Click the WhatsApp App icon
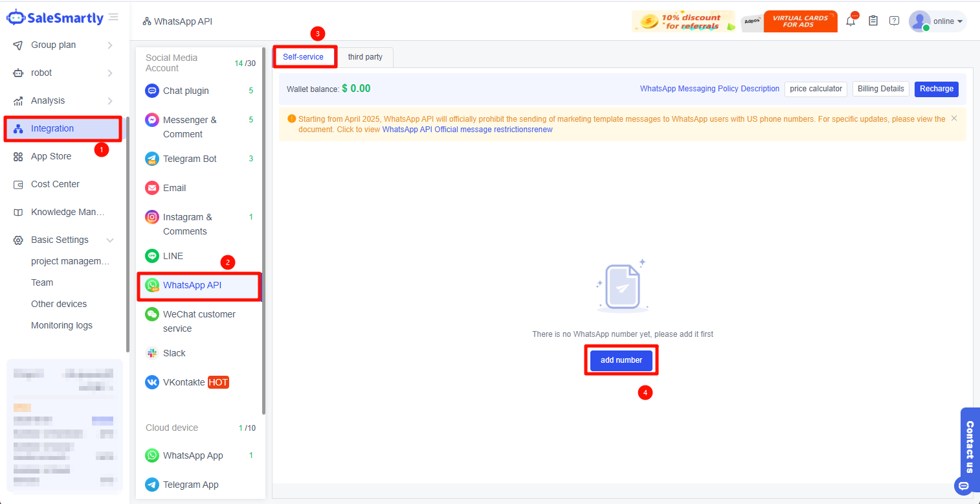980x504 pixels. 152,455
